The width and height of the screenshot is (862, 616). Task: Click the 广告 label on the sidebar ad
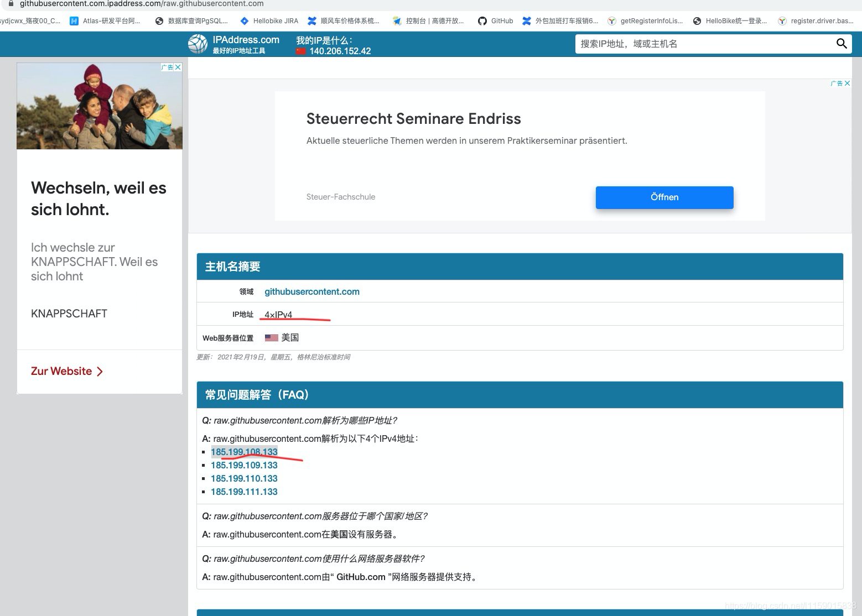pyautogui.click(x=167, y=67)
